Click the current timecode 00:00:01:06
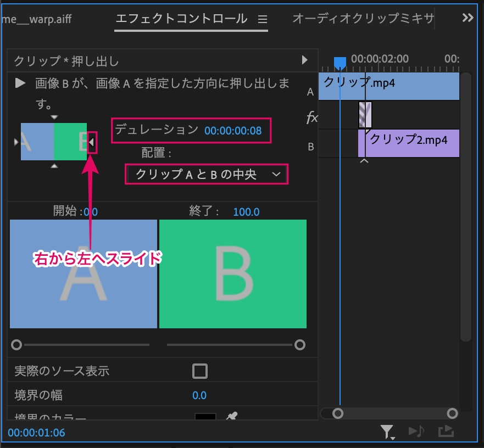 pos(36,433)
